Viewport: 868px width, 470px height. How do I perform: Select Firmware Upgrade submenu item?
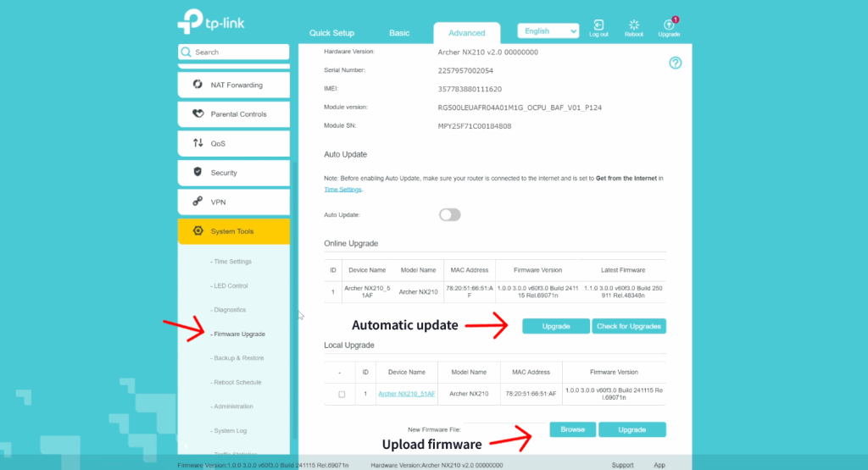pos(238,334)
